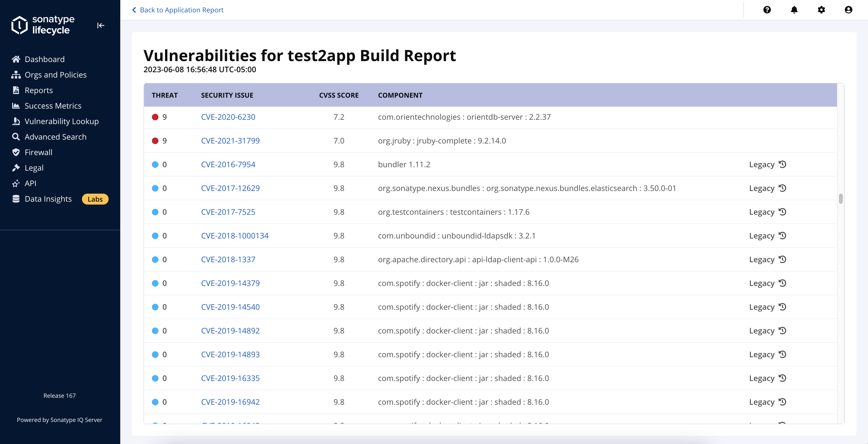This screenshot has height=444, width=868.
Task: Click Legacy history icon for CVE-2018-1337
Action: pos(782,259)
